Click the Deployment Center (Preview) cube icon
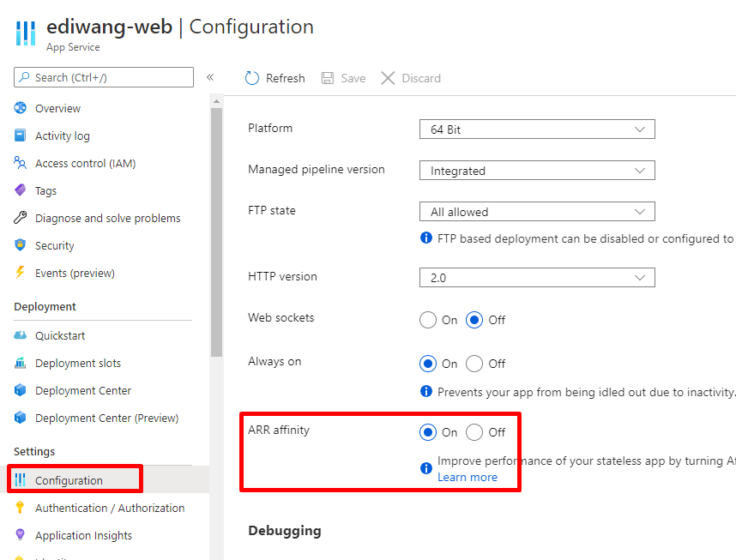The image size is (736, 560). coord(21,418)
